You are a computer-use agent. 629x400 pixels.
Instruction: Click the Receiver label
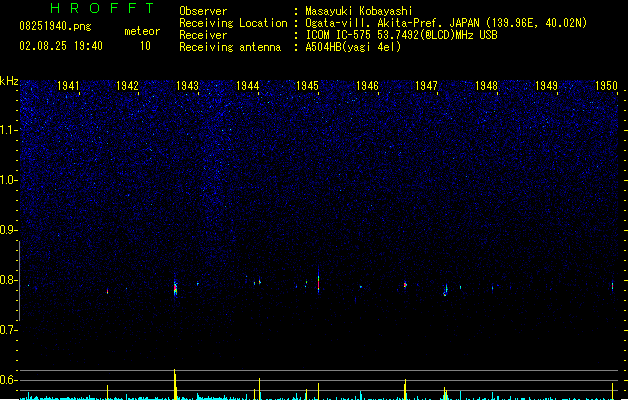(203, 35)
